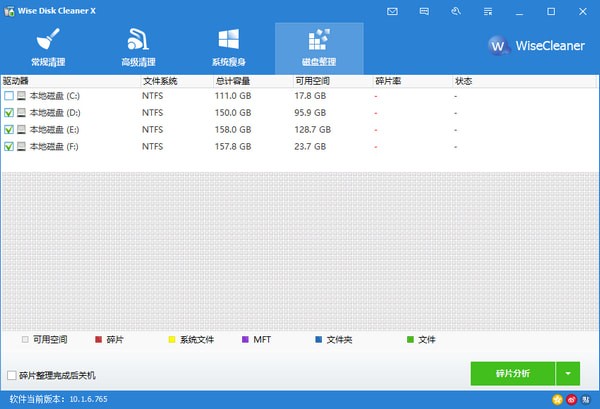Open the 系统瘦身 (System Slimming) Windows icon
Screen dimensions: 600x409
click(x=228, y=42)
